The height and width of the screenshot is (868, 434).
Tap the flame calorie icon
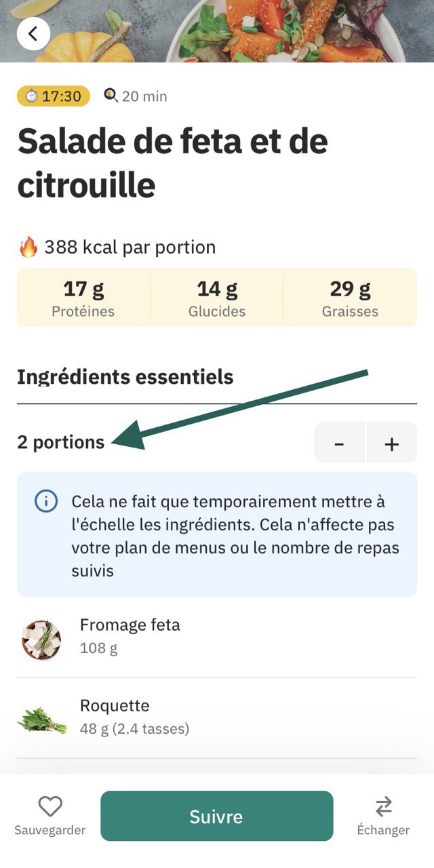(28, 248)
